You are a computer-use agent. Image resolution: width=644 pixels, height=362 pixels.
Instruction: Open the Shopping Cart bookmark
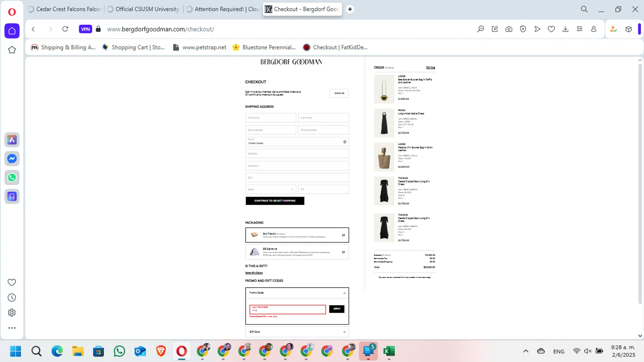[134, 47]
